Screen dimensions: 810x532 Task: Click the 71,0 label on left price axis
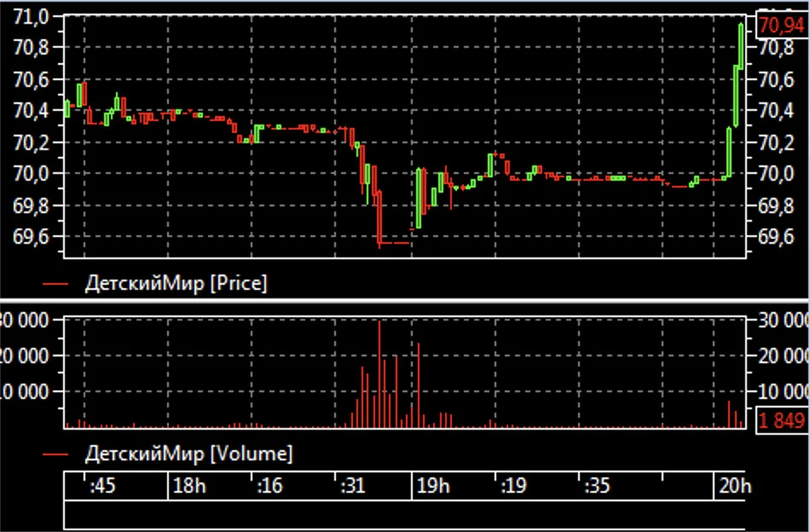click(31, 17)
